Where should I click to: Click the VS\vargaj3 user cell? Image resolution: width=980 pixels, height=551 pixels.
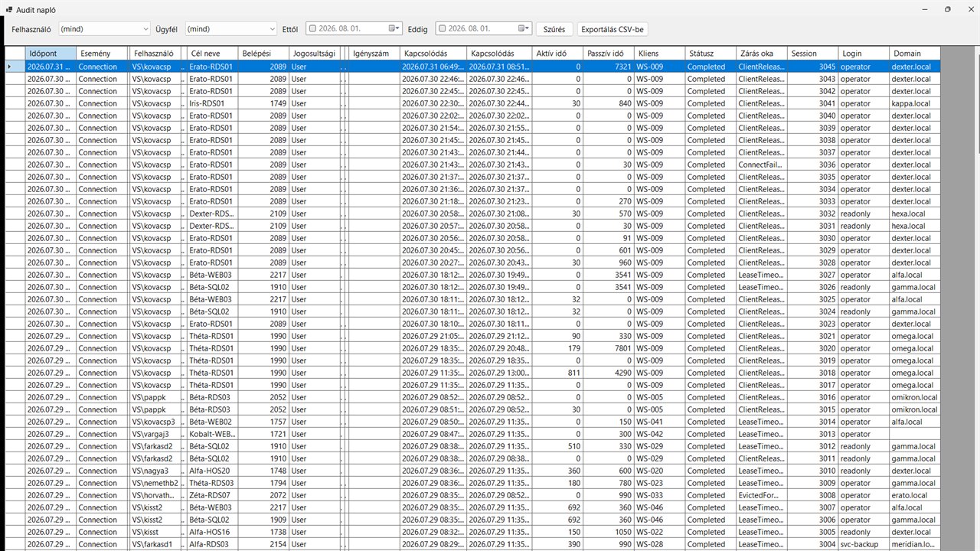click(x=154, y=434)
